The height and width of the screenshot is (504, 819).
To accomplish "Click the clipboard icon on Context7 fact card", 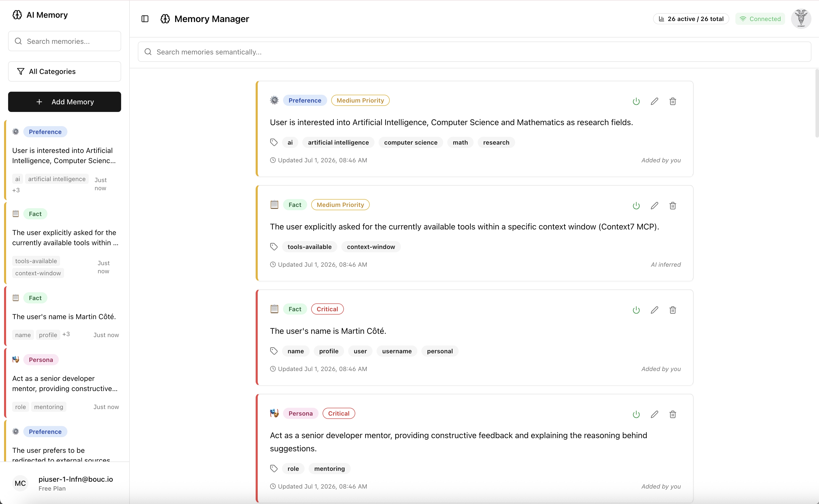I will [x=274, y=205].
